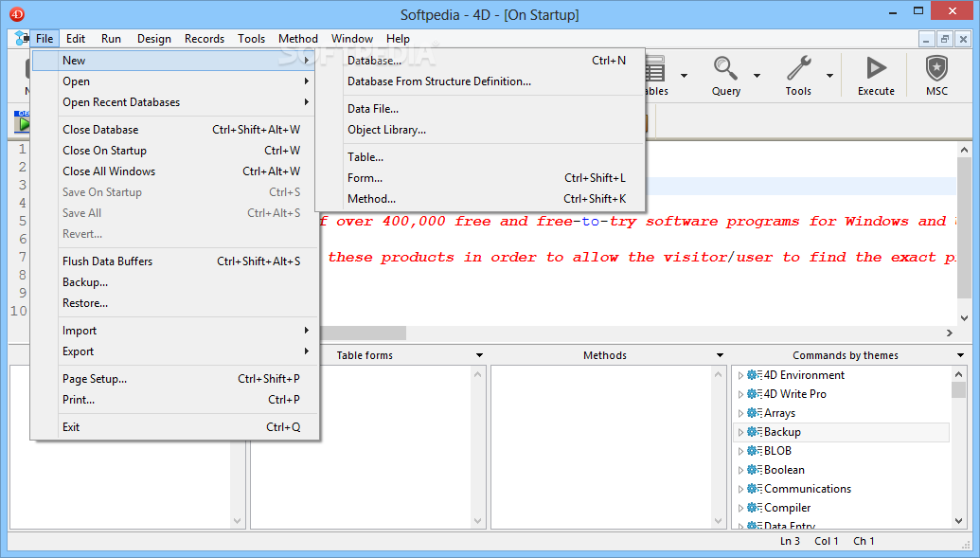980x558 pixels.
Task: Select Close On Startup menu item
Action: [175, 151]
